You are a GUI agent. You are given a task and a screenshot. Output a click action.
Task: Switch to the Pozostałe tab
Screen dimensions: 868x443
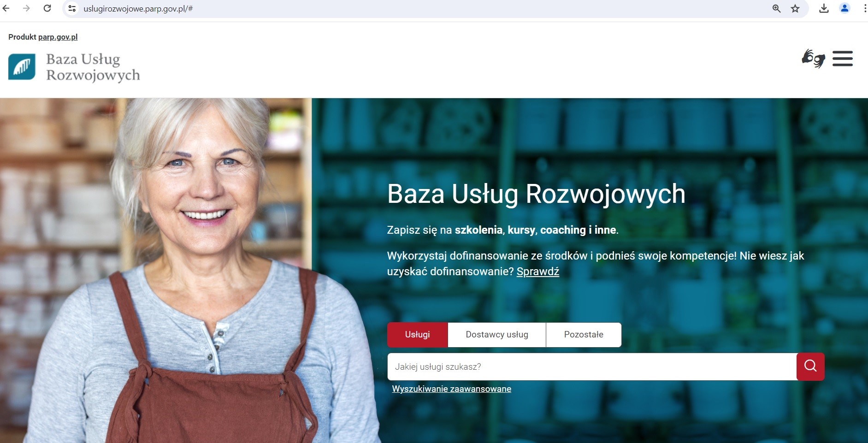pyautogui.click(x=584, y=335)
